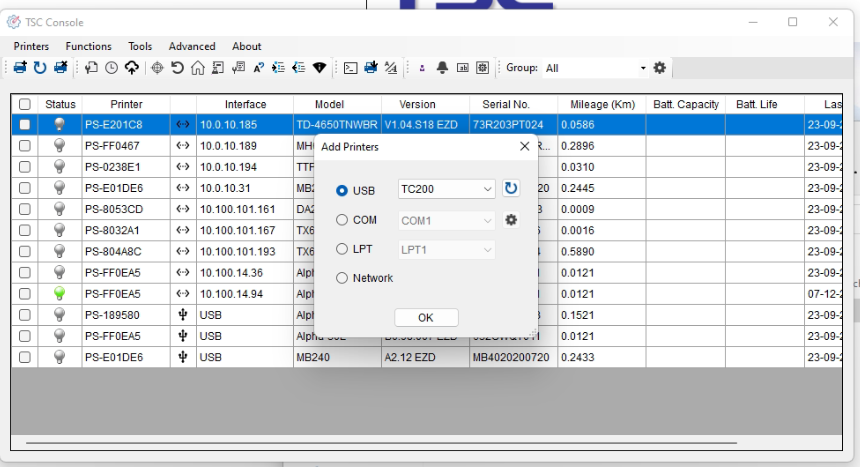This screenshot has width=860, height=467.
Task: Open the Functions menu
Action: [88, 46]
